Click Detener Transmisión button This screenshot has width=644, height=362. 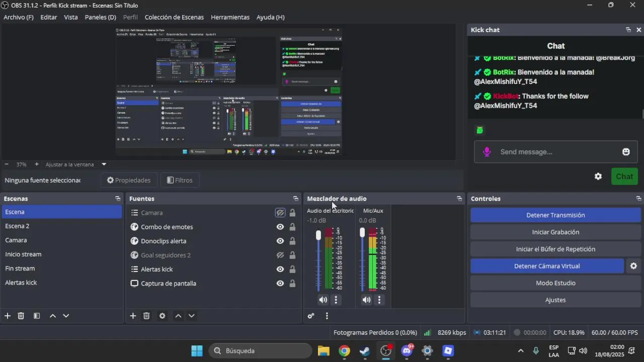(x=555, y=215)
